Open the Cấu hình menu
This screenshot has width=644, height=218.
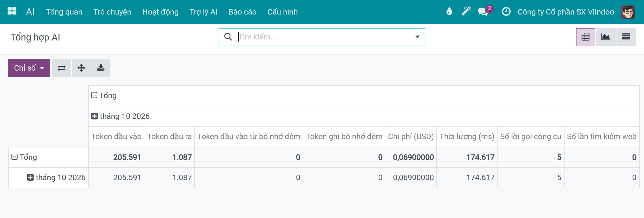tap(283, 12)
